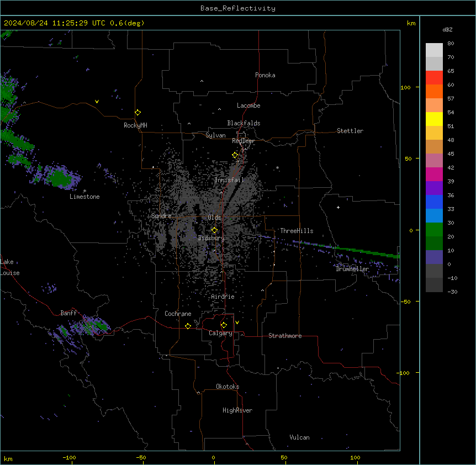Click the HighRiver city label

click(237, 410)
